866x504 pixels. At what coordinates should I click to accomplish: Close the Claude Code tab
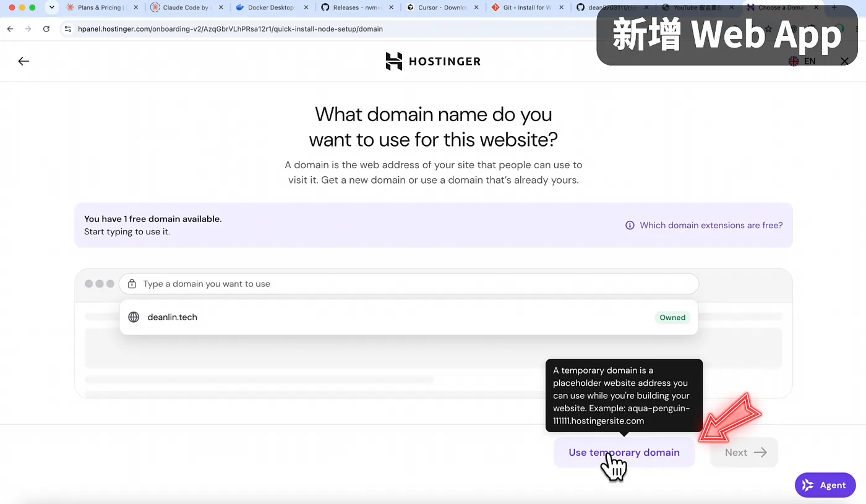(221, 7)
